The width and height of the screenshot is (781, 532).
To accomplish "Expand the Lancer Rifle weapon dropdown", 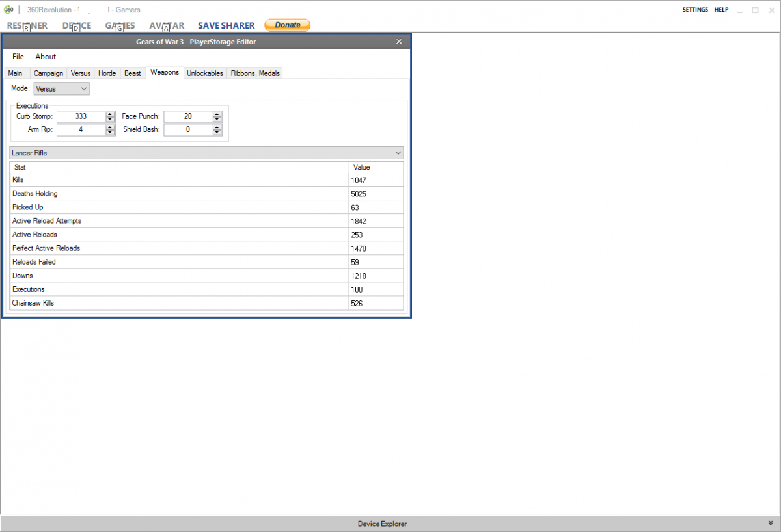I will (207, 153).
